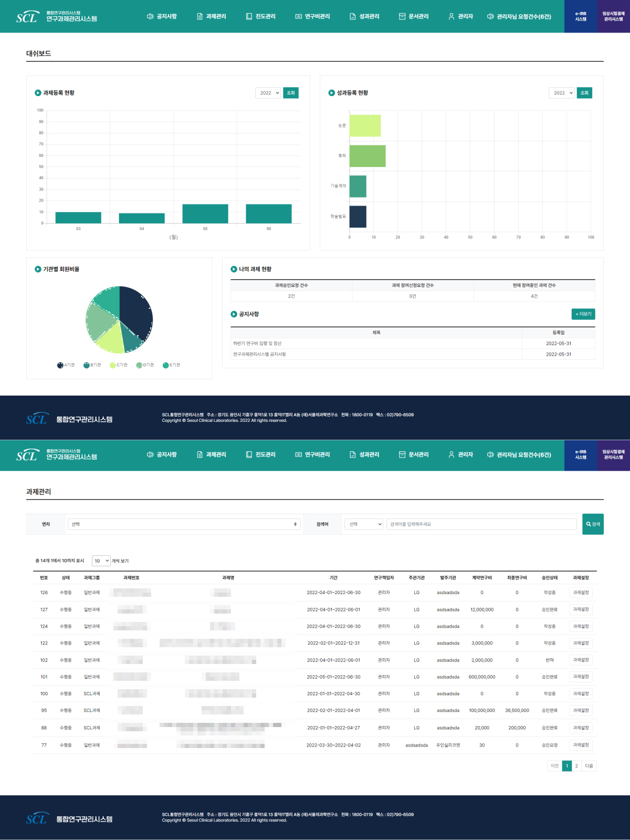This screenshot has height=840, width=630.
Task: Click 600,000,000 in row 101
Action: click(482, 677)
